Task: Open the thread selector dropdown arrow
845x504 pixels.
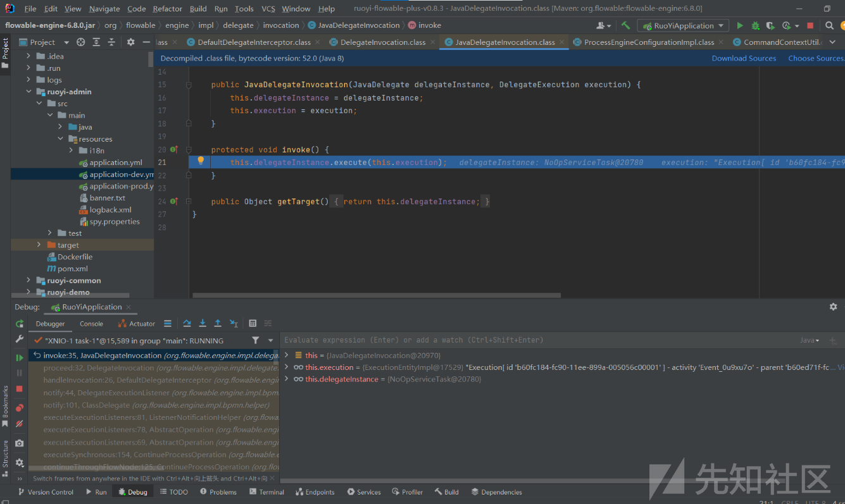Action: pos(270,341)
